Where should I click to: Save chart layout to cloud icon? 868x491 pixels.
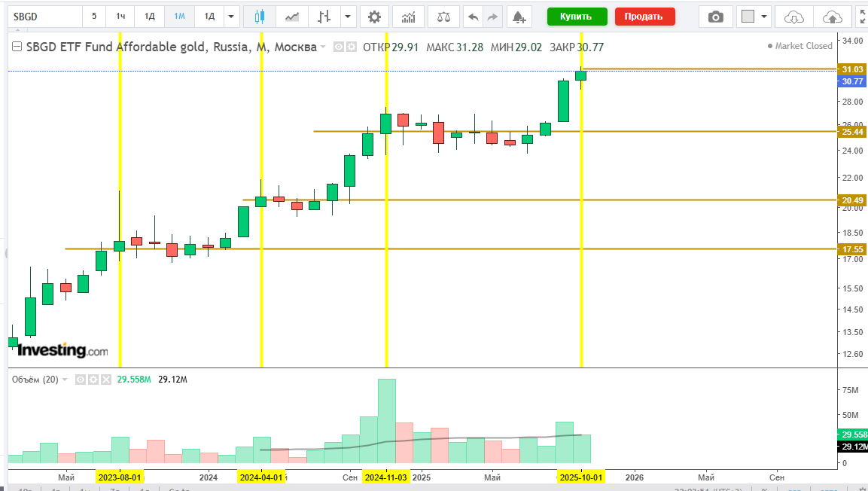pos(832,17)
